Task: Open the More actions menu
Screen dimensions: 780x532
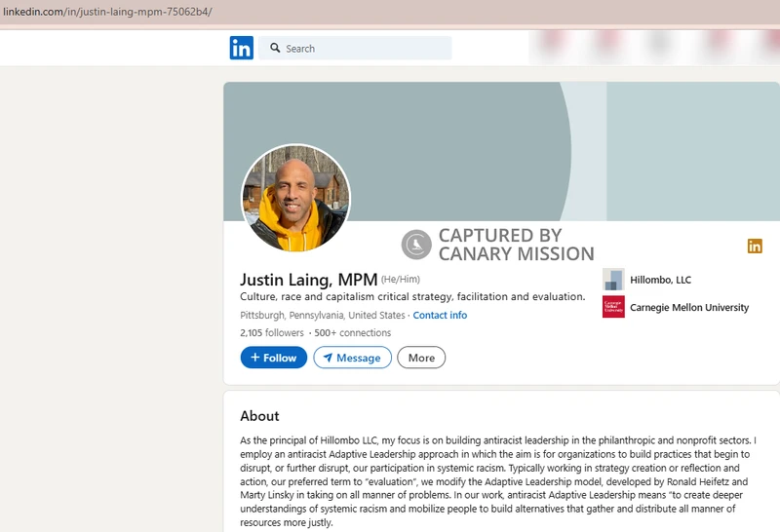Action: (421, 358)
